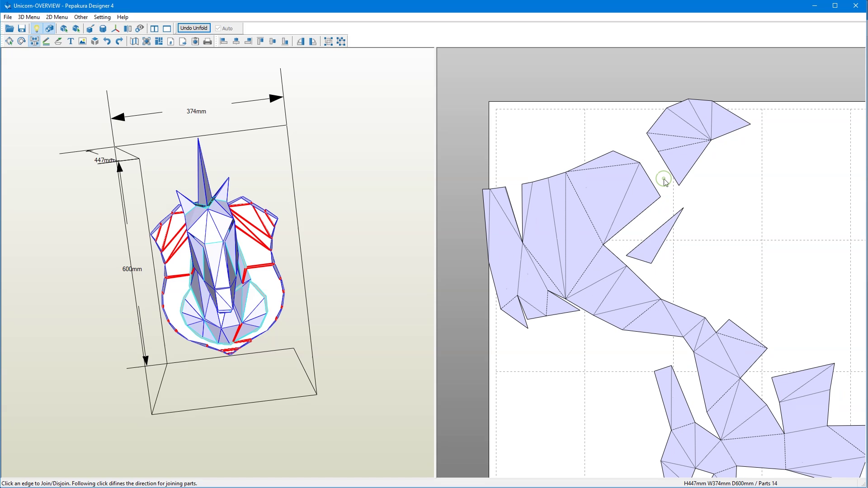Select the text tool icon
868x488 pixels.
(x=71, y=41)
